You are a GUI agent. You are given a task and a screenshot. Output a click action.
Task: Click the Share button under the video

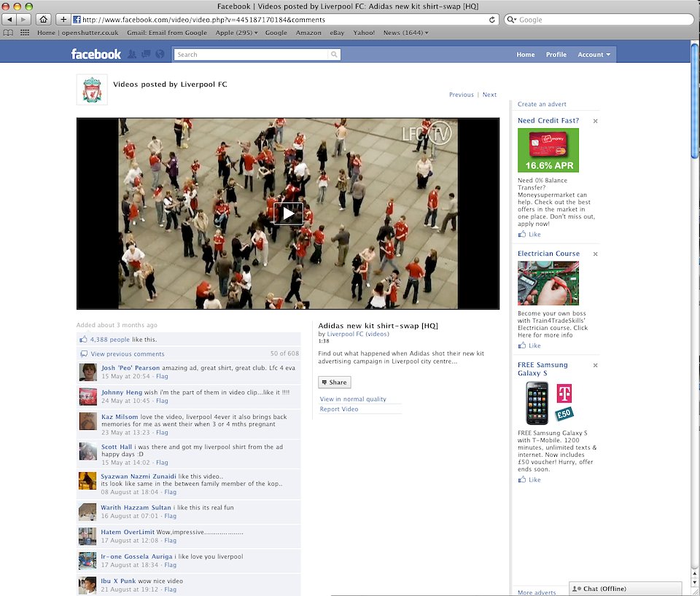pos(335,383)
